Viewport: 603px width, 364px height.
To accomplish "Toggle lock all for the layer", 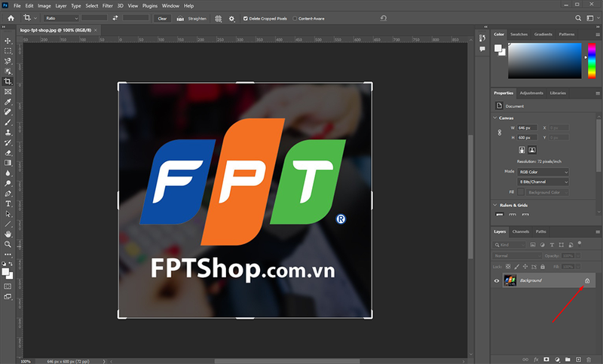I will point(543,266).
